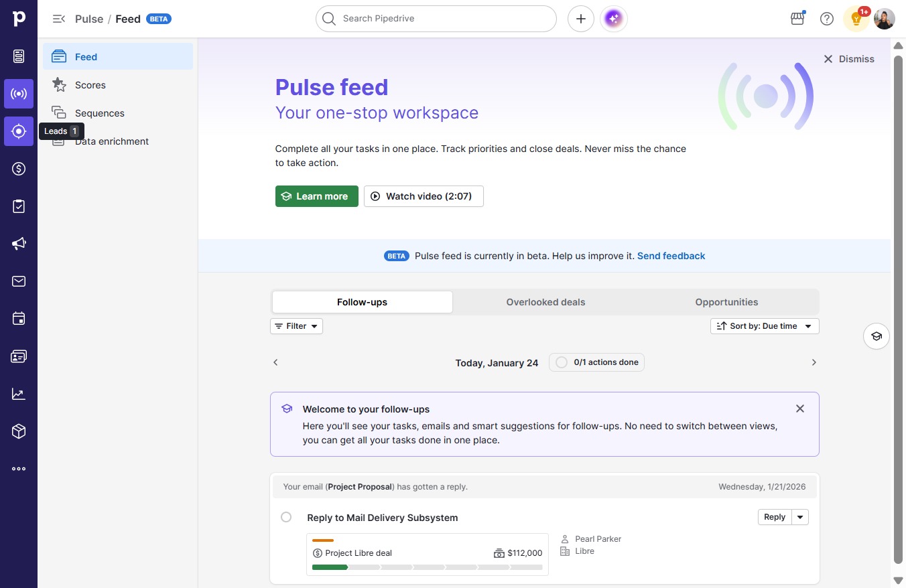The width and height of the screenshot is (906, 588).
Task: Open the lightbulb tips notifications icon
Action: click(856, 19)
